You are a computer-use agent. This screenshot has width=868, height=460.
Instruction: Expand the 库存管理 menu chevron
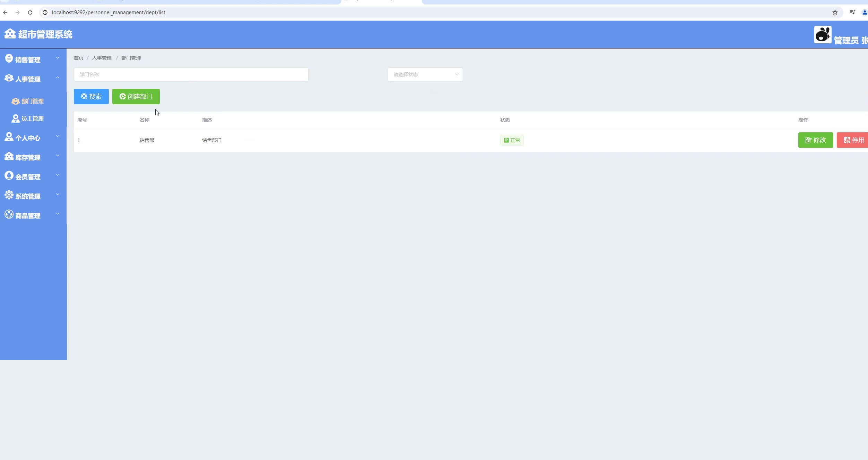[x=58, y=156]
